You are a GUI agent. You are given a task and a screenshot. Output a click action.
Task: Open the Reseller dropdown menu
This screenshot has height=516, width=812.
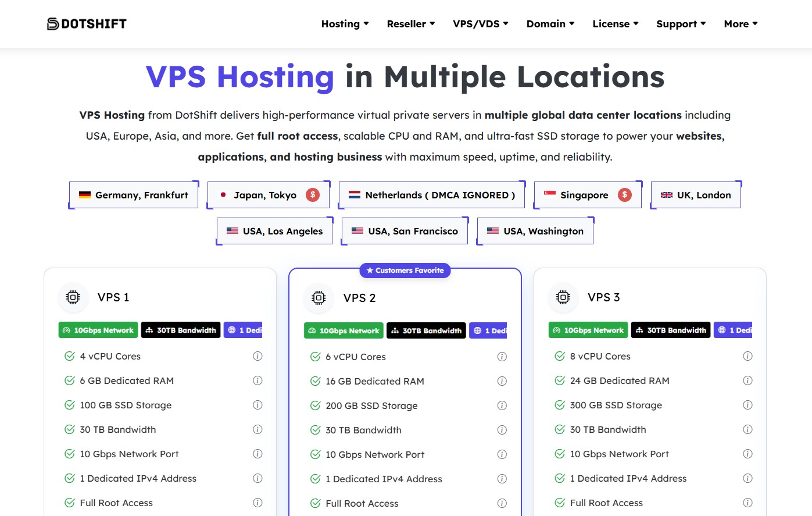(x=410, y=24)
